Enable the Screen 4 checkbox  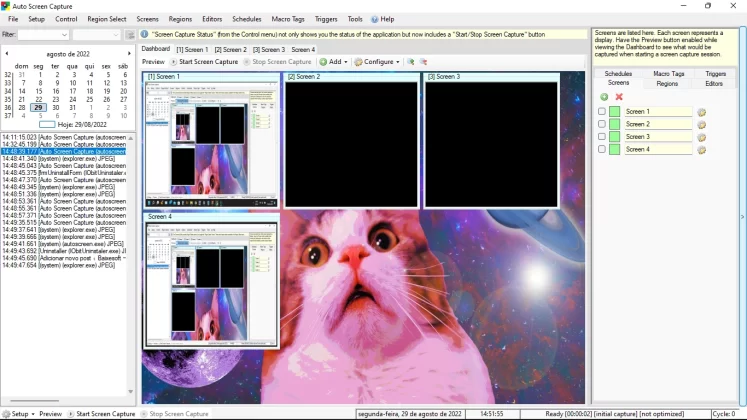(x=602, y=149)
